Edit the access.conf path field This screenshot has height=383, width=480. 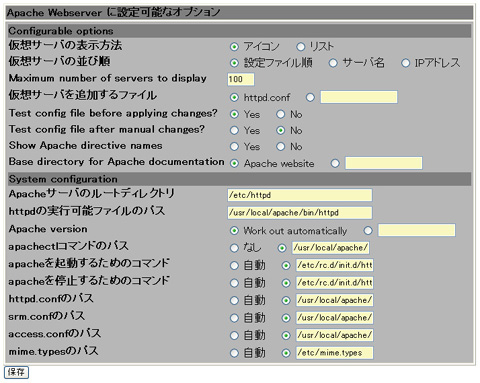pyautogui.click(x=335, y=335)
